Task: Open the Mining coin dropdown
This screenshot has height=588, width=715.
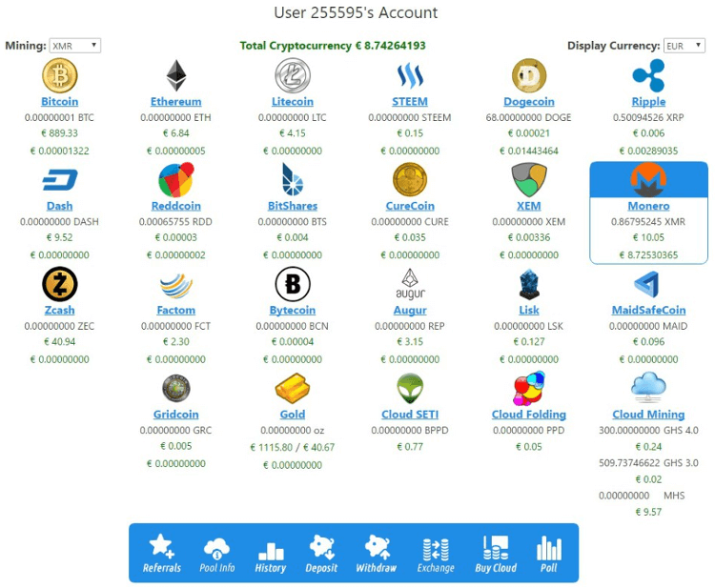Action: click(74, 46)
